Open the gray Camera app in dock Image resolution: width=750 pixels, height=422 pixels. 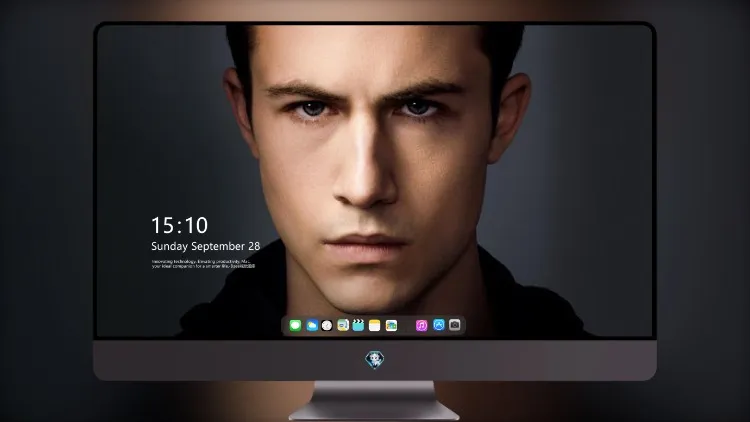click(455, 325)
